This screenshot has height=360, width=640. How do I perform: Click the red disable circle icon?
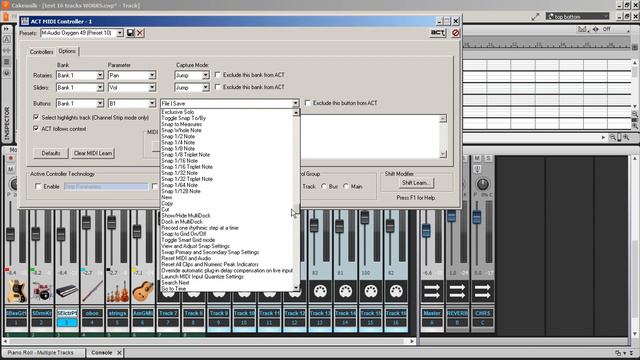[x=456, y=33]
